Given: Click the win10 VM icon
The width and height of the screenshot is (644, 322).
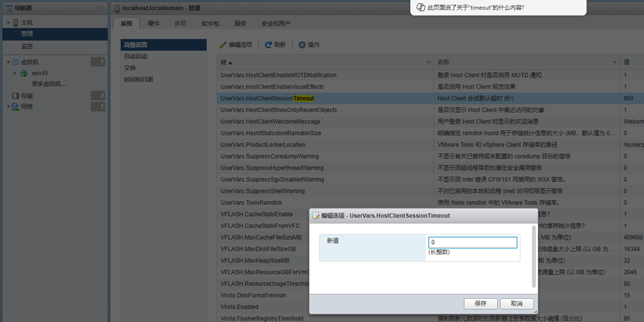Looking at the screenshot, I should tap(24, 73).
